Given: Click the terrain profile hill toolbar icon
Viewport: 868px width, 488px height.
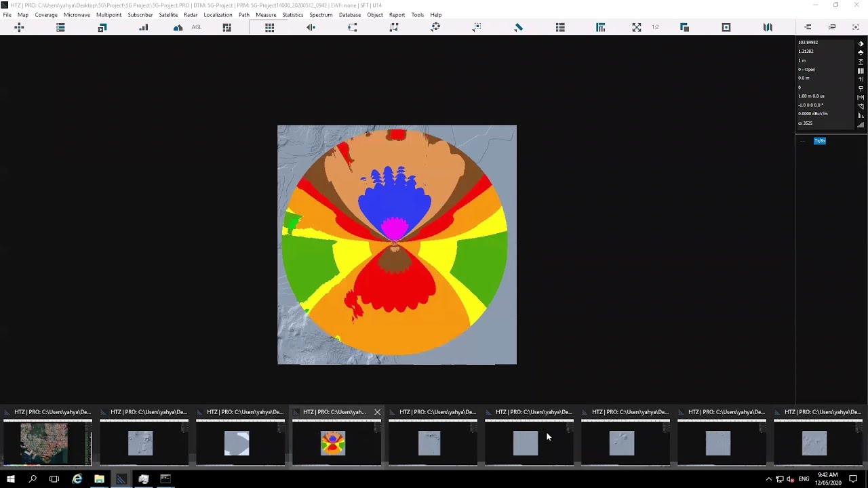Looking at the screenshot, I should (178, 27).
